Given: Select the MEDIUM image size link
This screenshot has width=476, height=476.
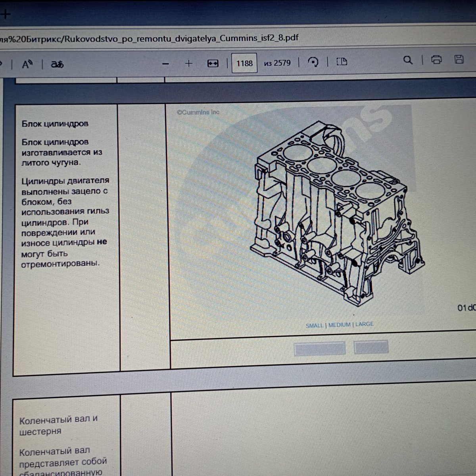Looking at the screenshot, I should pyautogui.click(x=339, y=324).
